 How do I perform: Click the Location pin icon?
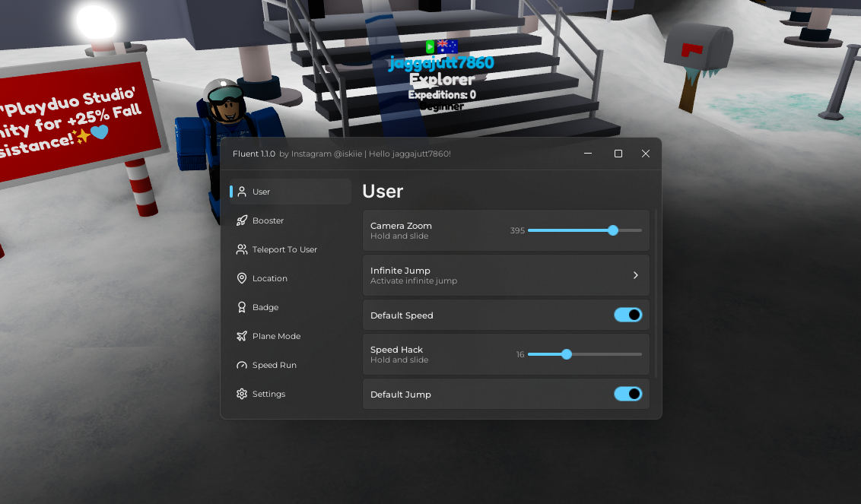[242, 278]
